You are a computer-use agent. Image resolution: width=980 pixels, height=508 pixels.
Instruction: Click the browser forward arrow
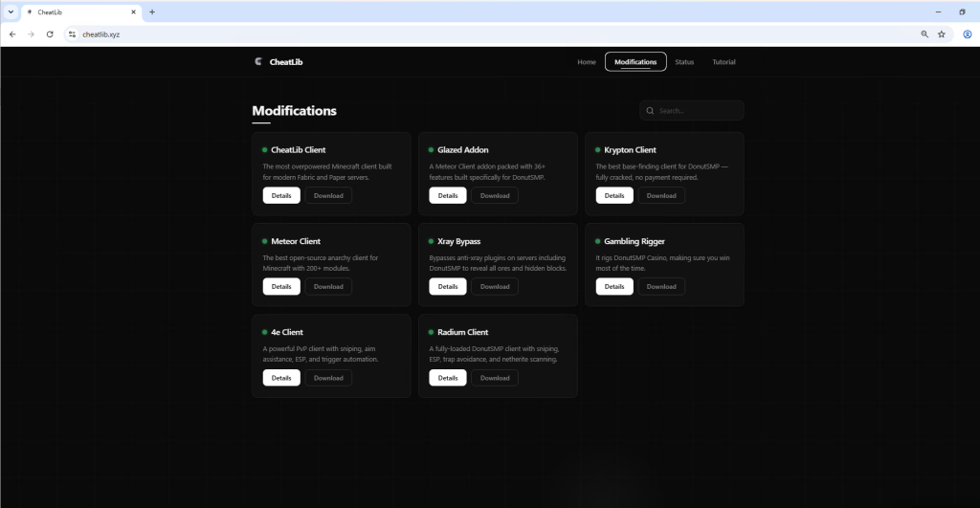(x=31, y=34)
